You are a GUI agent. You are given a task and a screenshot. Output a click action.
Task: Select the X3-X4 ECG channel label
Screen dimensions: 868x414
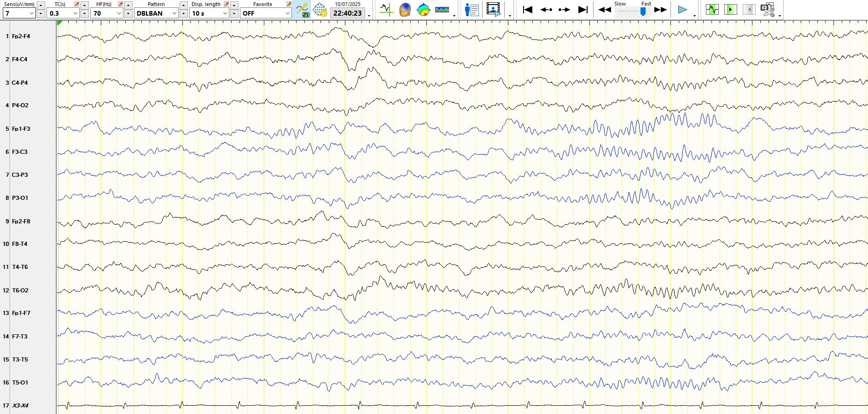point(20,405)
